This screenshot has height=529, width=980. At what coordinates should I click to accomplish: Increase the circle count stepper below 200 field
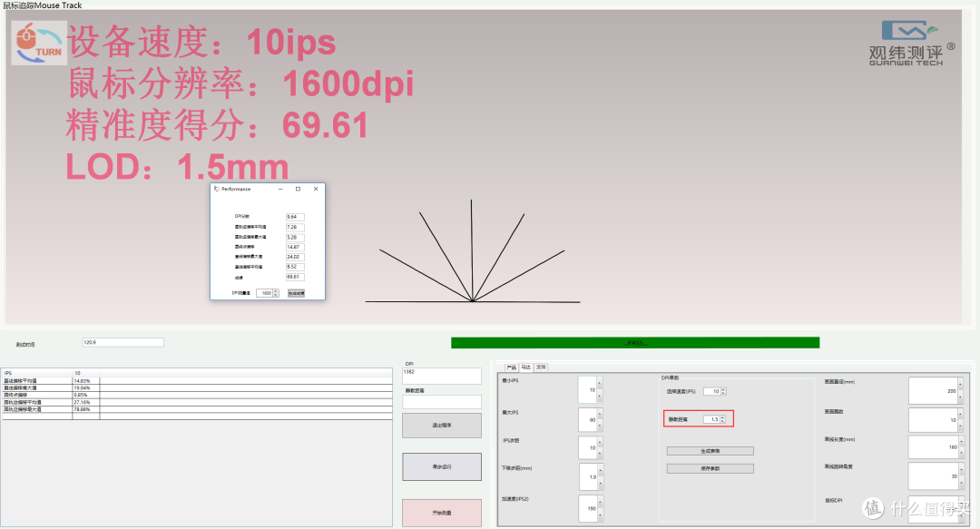pyautogui.click(x=961, y=414)
